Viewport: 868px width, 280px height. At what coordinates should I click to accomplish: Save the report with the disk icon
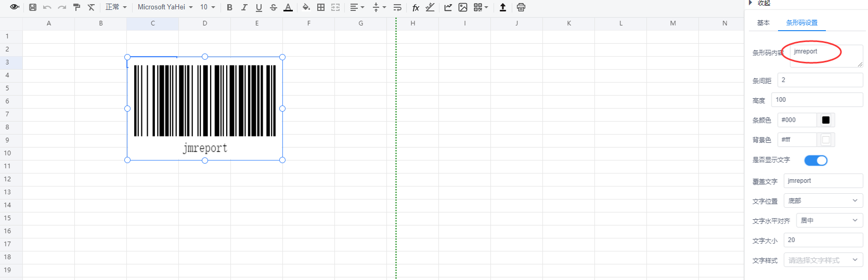33,7
